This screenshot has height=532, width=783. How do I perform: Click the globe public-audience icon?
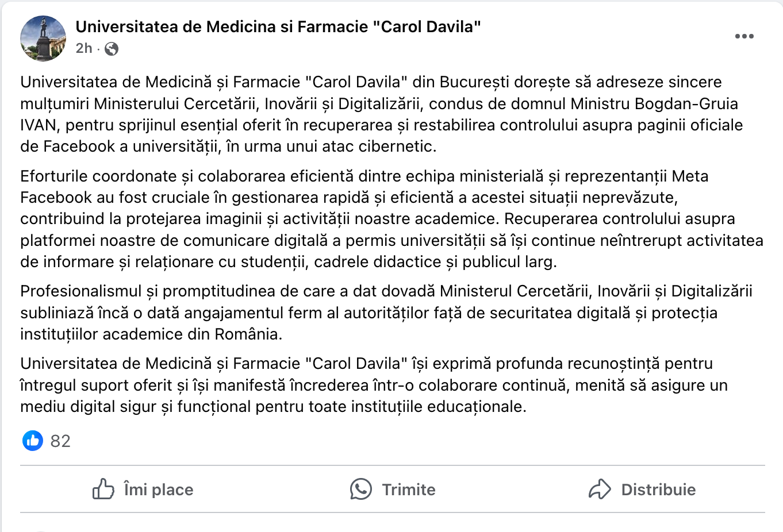pyautogui.click(x=112, y=49)
